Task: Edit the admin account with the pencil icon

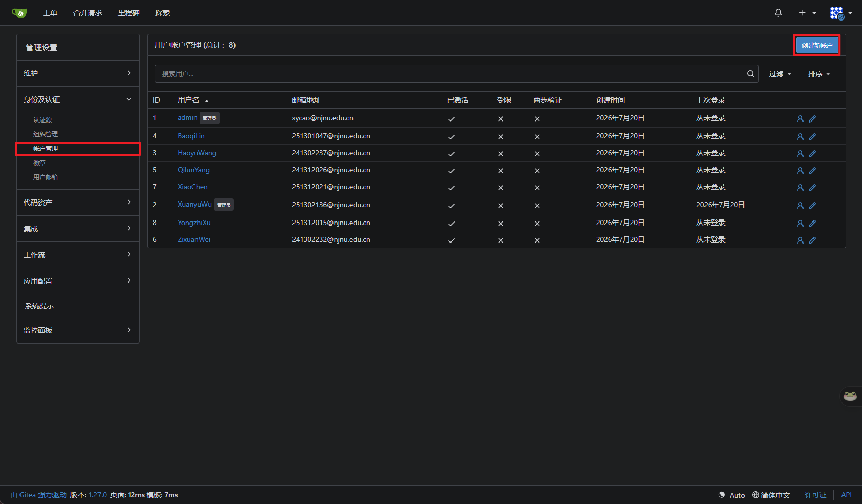Action: [x=812, y=118]
